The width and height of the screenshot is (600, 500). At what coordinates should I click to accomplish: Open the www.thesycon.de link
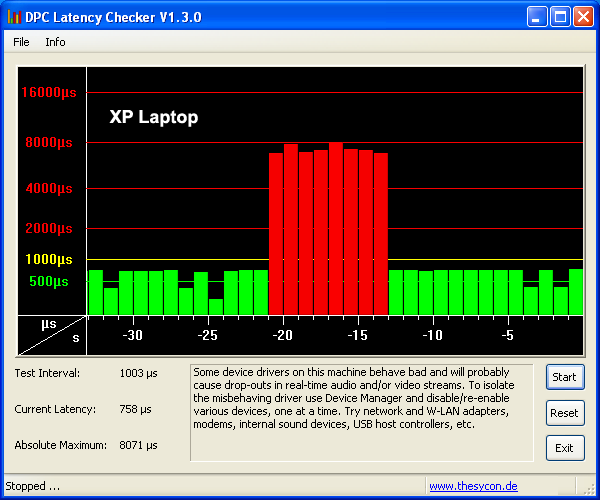(x=473, y=486)
